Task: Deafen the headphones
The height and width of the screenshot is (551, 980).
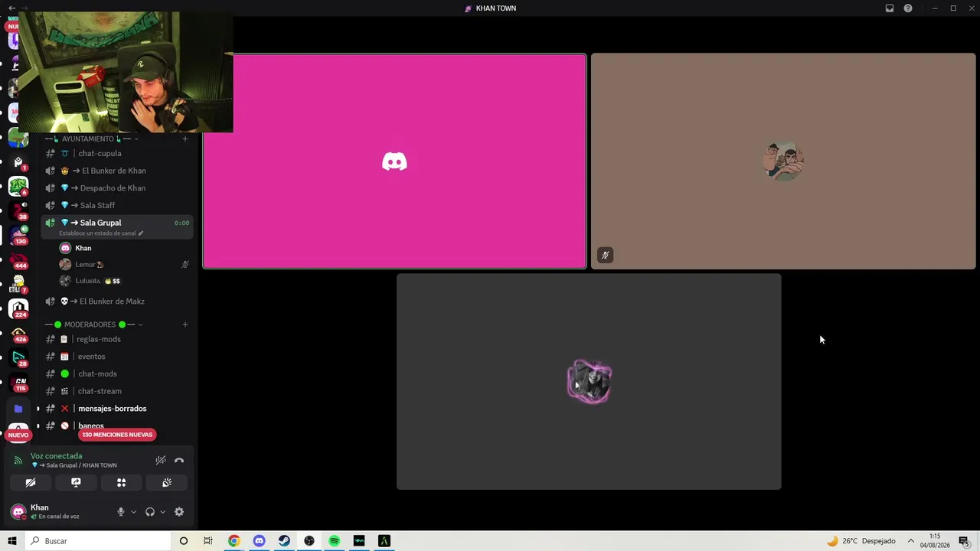Action: 150,512
